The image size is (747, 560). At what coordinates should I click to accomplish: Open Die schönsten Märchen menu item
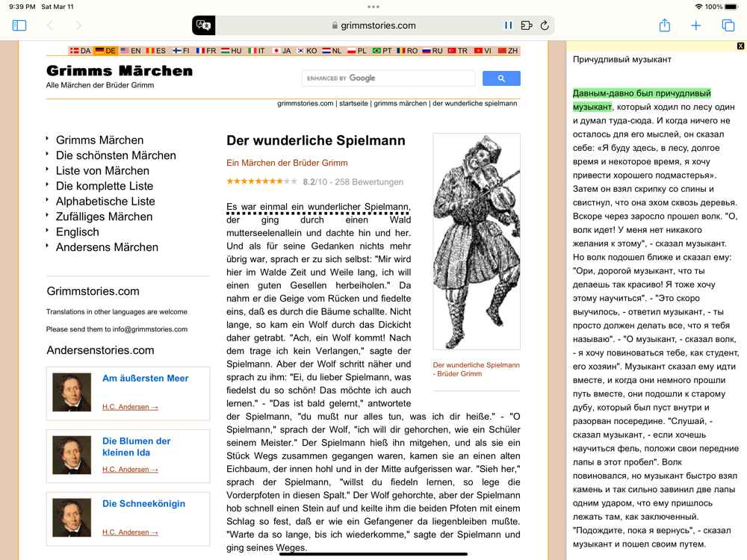(x=116, y=155)
